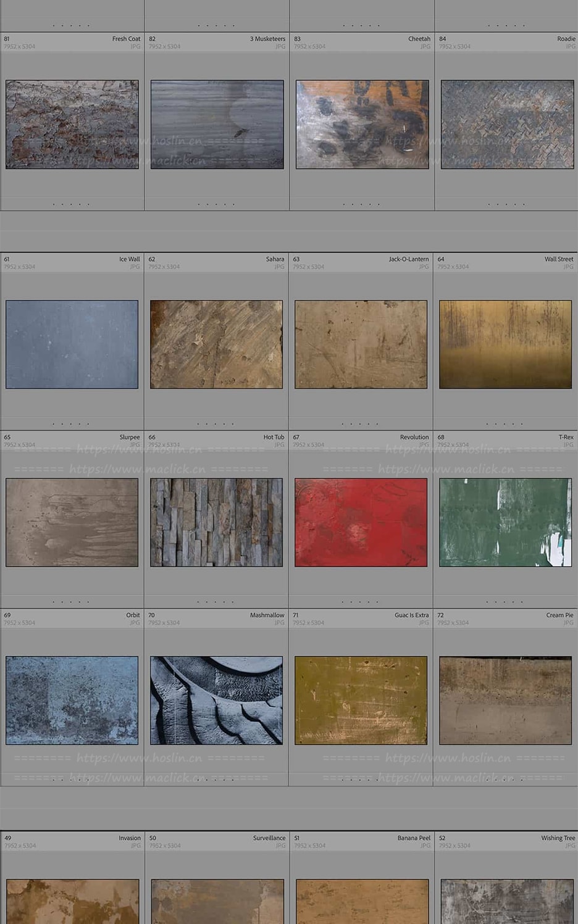Click the '7952 x 5304' dimensions under index 70
This screenshot has height=924, width=578.
pyautogui.click(x=164, y=623)
